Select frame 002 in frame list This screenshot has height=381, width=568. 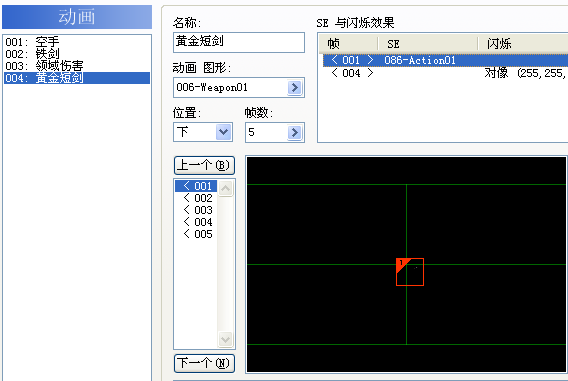point(196,198)
